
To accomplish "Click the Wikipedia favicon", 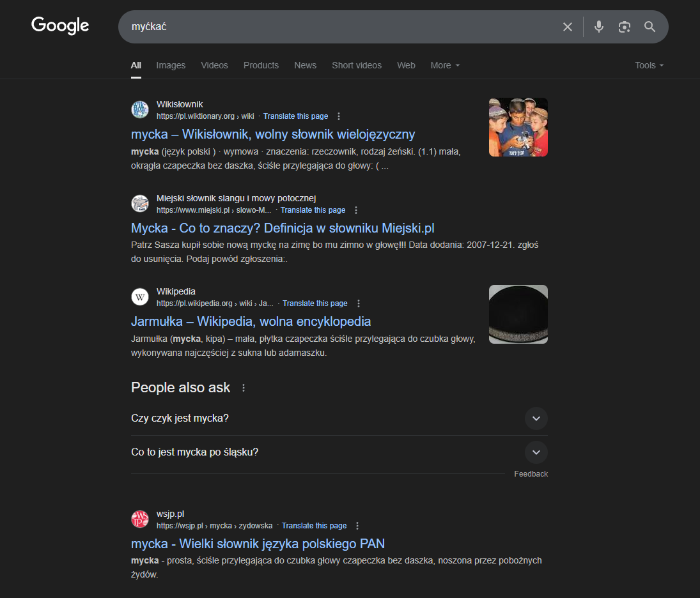I will click(x=140, y=297).
